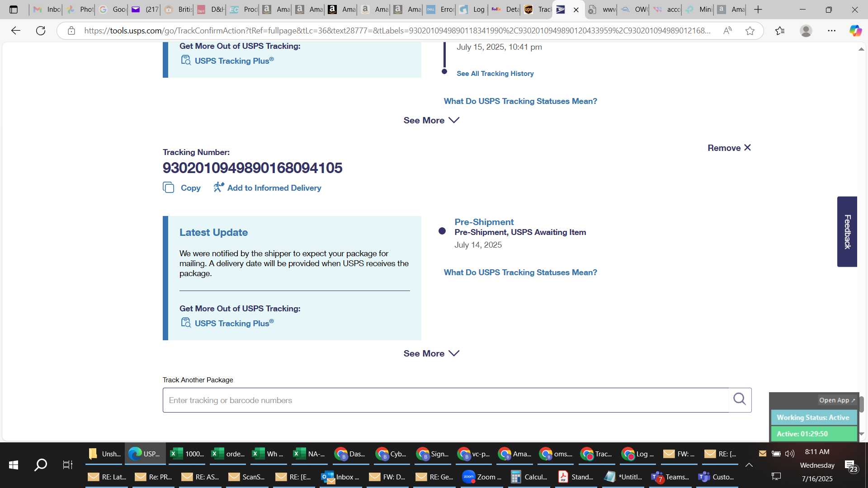
Task: Open Windows taskbar search
Action: (x=41, y=465)
